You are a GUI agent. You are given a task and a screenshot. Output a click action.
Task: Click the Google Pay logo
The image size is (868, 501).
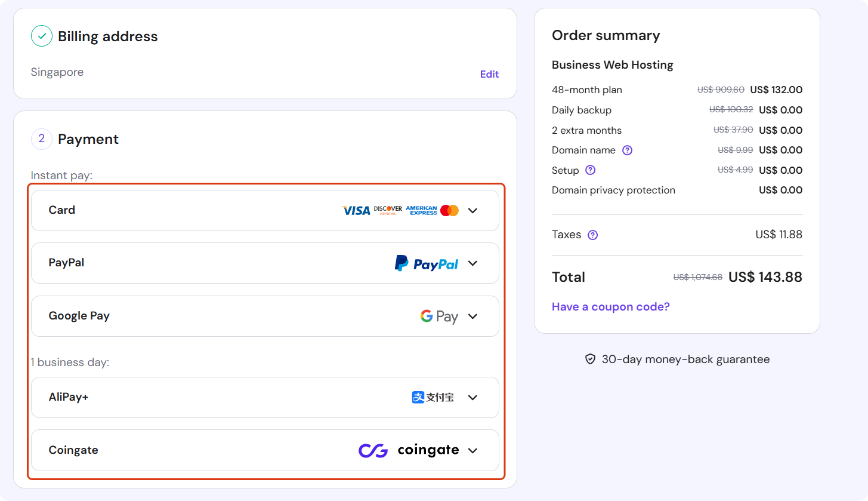[439, 316]
